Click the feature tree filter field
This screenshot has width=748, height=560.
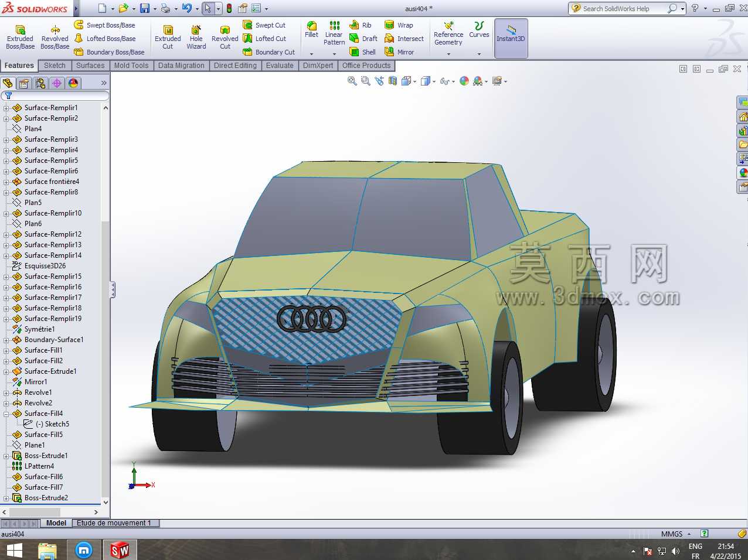pyautogui.click(x=55, y=95)
